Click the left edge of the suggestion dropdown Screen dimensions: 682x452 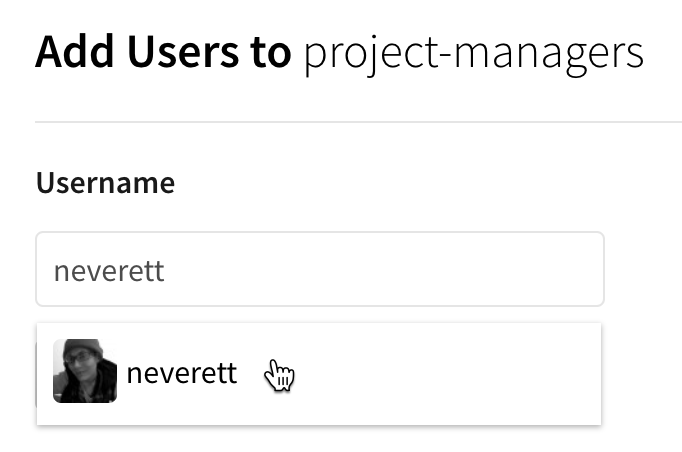click(43, 374)
